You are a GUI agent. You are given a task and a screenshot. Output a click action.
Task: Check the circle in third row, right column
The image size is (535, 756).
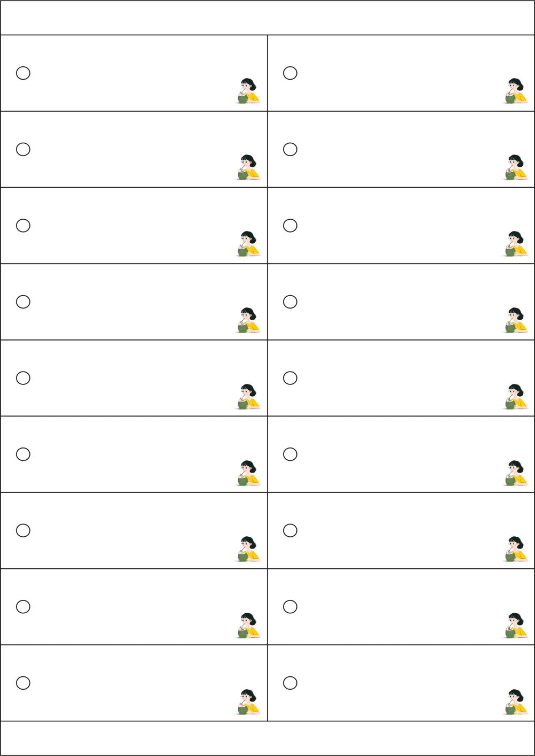pos(290,225)
